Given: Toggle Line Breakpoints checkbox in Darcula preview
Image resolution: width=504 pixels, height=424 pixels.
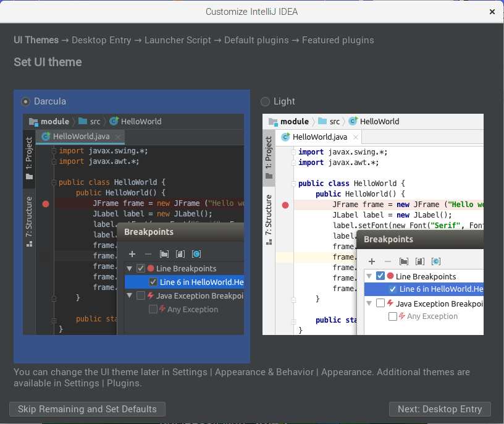Looking at the screenshot, I should pos(141,268).
